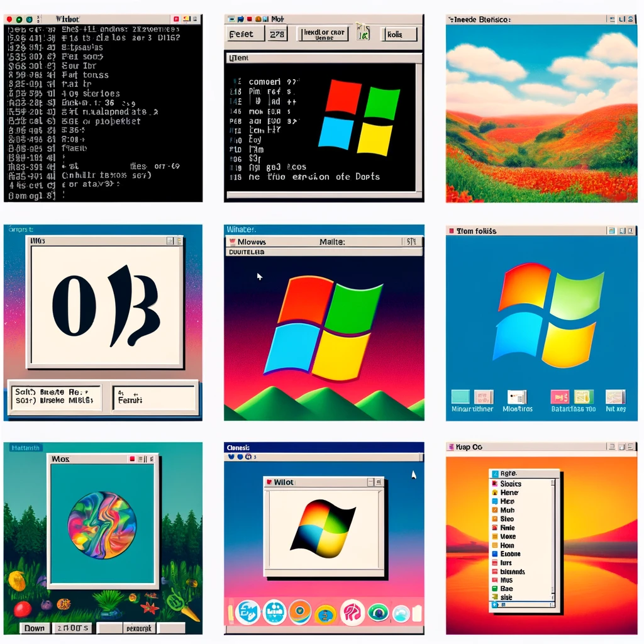
Task: Click the large Windows logo in Tfom foliis
Action: (548, 316)
